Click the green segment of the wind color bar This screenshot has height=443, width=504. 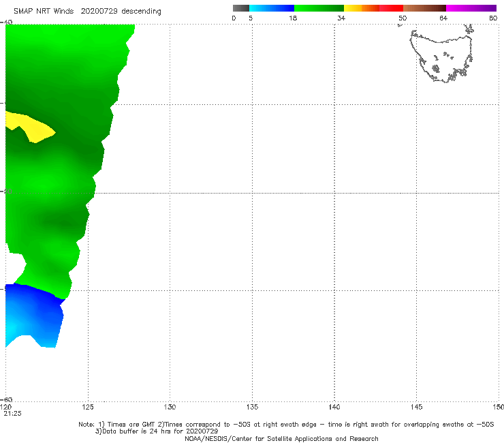[319, 8]
